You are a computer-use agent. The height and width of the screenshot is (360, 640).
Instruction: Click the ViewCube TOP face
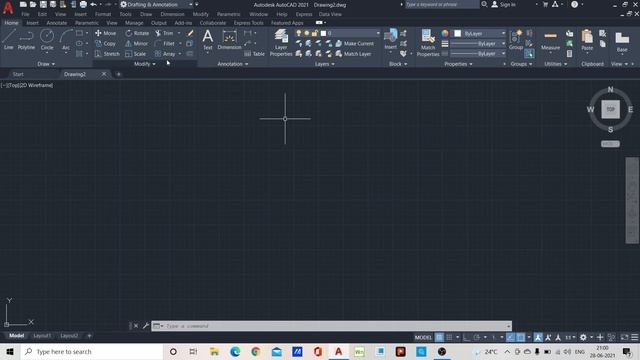pyautogui.click(x=610, y=109)
